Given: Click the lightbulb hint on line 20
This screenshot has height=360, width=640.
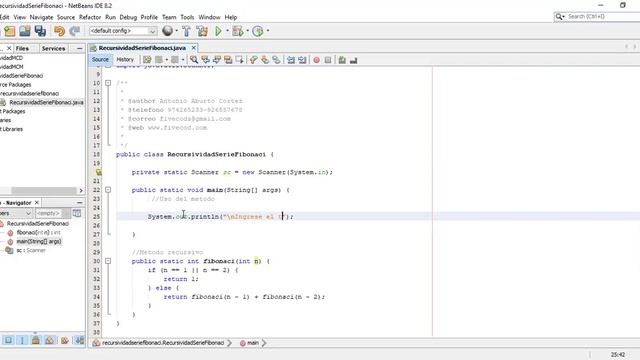Looking at the screenshot, I should 98,172.
